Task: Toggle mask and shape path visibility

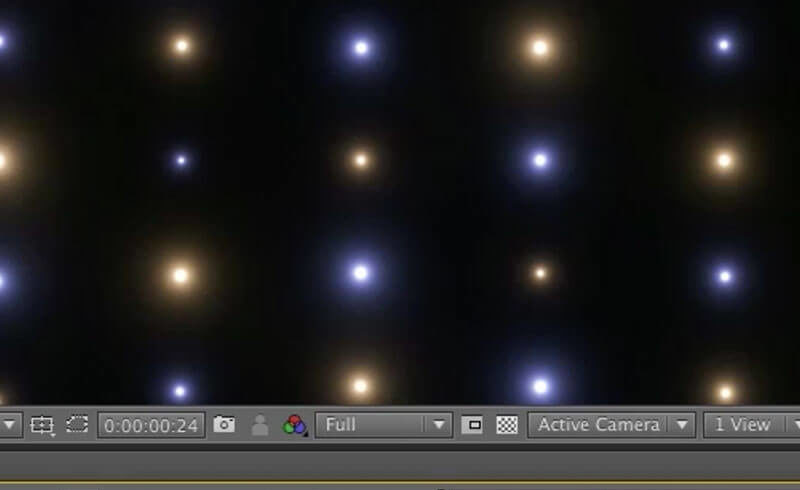Action: [77, 425]
